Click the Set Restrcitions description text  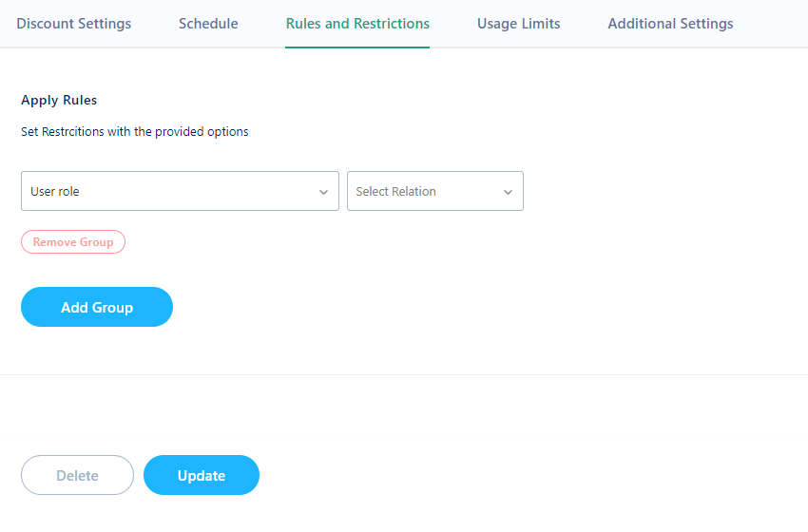pos(134,132)
